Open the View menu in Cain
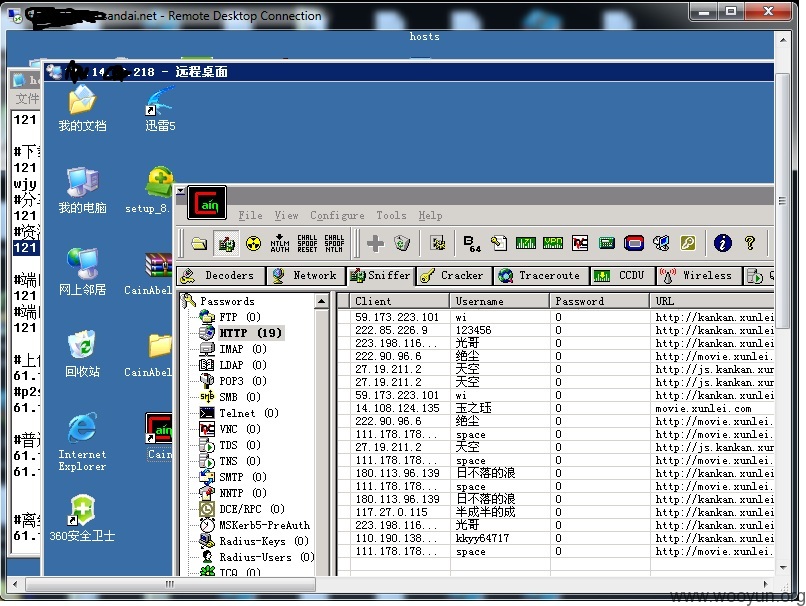This screenshot has width=806, height=606. click(286, 215)
